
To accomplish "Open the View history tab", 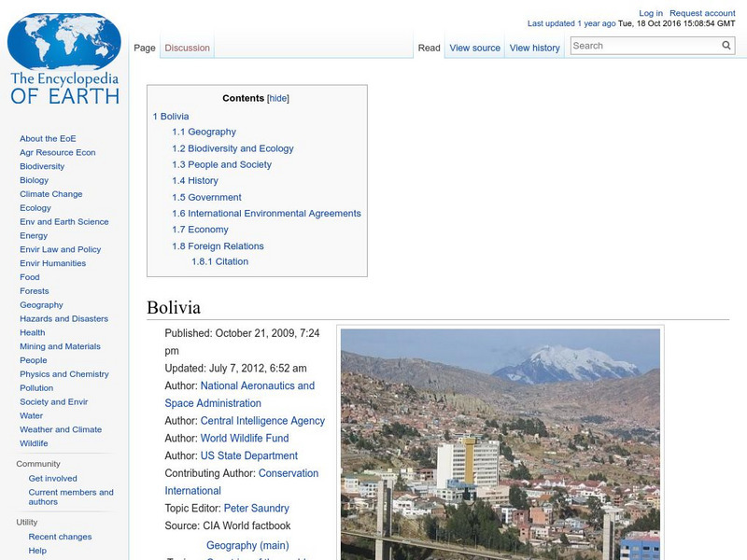I will [x=534, y=47].
